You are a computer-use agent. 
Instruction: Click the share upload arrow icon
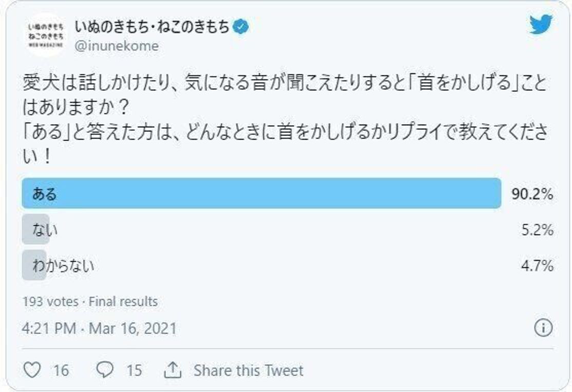(x=173, y=370)
